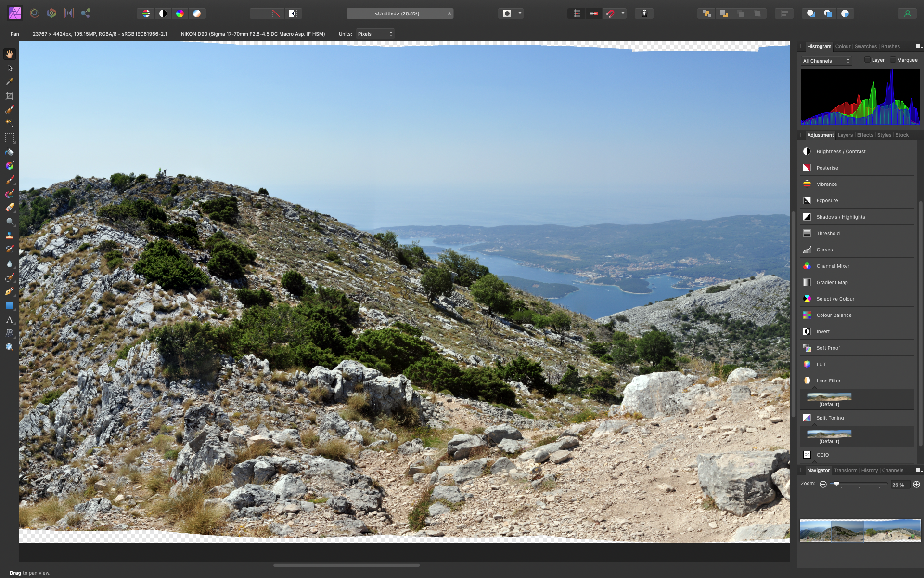Screen dimensions: 924x578
Task: Open the snapping options dropdown arrow
Action: pyautogui.click(x=622, y=13)
